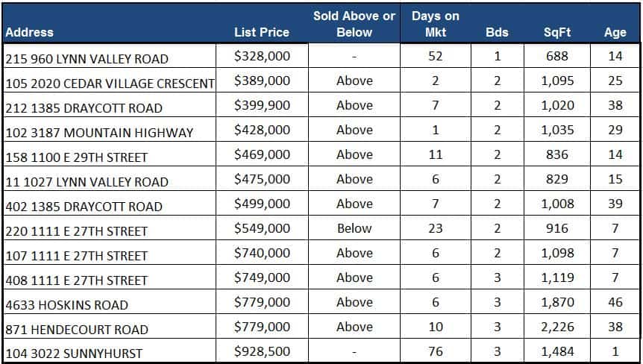
Task: Select the Age column header
Action: point(615,32)
